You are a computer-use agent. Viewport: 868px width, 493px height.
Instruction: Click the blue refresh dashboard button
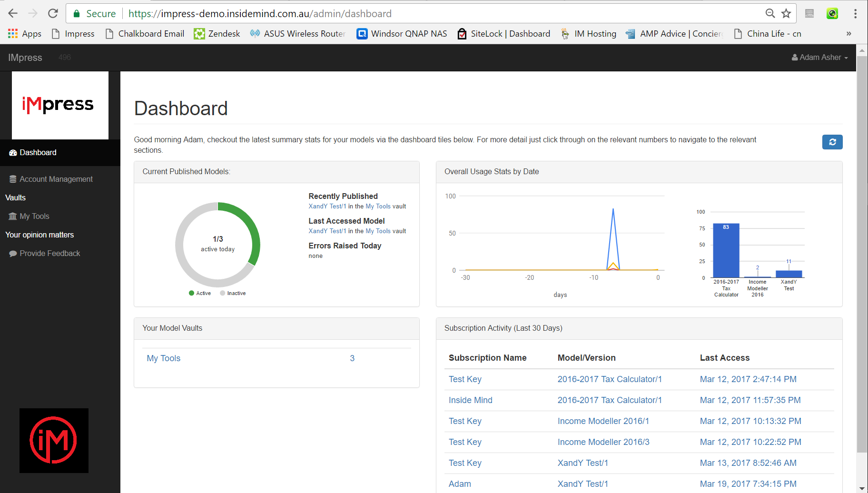(832, 142)
